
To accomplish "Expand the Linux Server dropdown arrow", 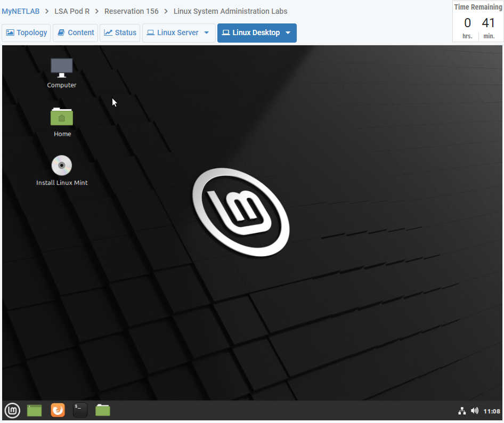I will tap(207, 33).
